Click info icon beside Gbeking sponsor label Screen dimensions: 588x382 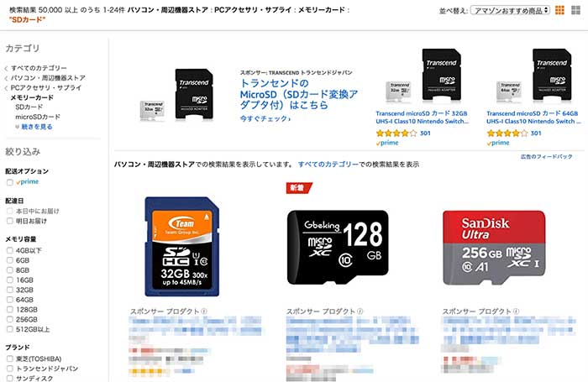360,311
